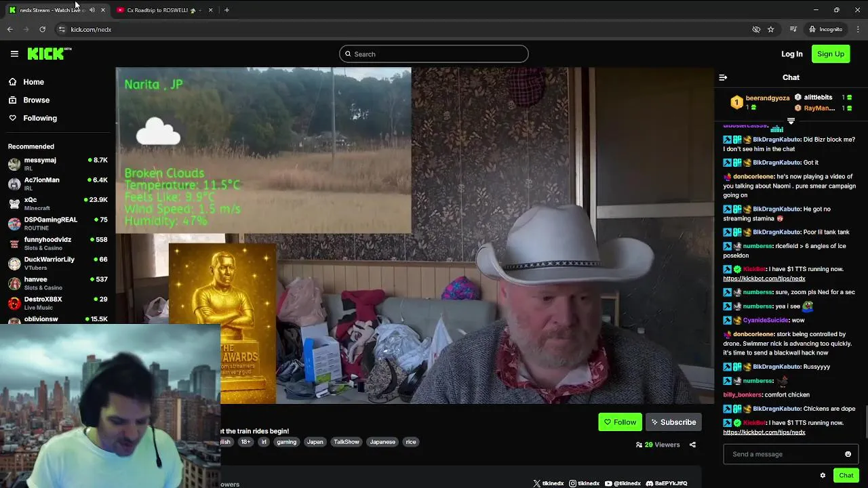Click the third-party cookies eye icon

click(x=756, y=29)
